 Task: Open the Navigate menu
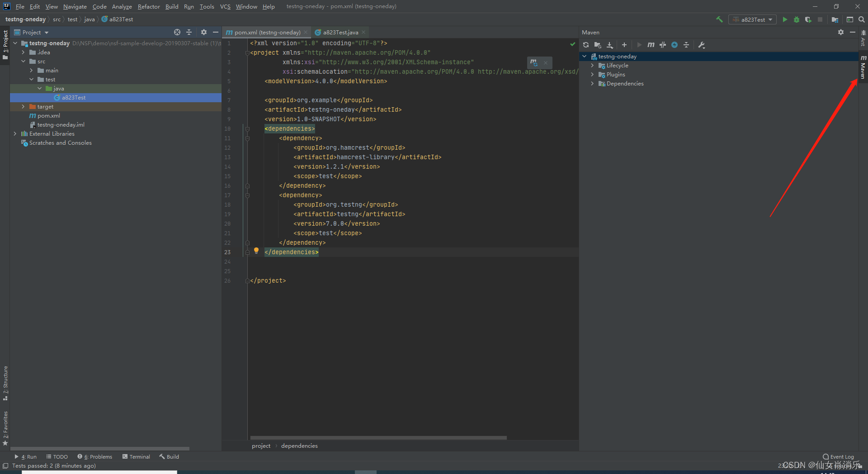click(75, 6)
